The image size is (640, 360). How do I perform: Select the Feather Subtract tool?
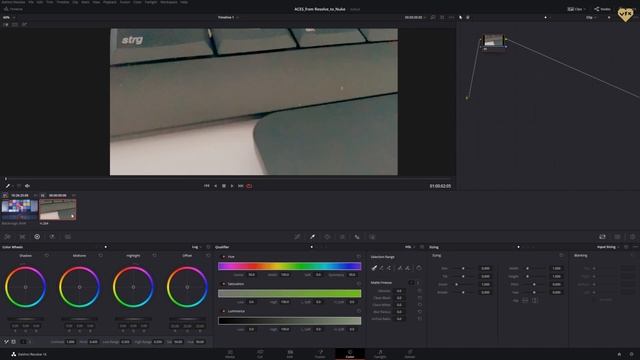(400, 268)
